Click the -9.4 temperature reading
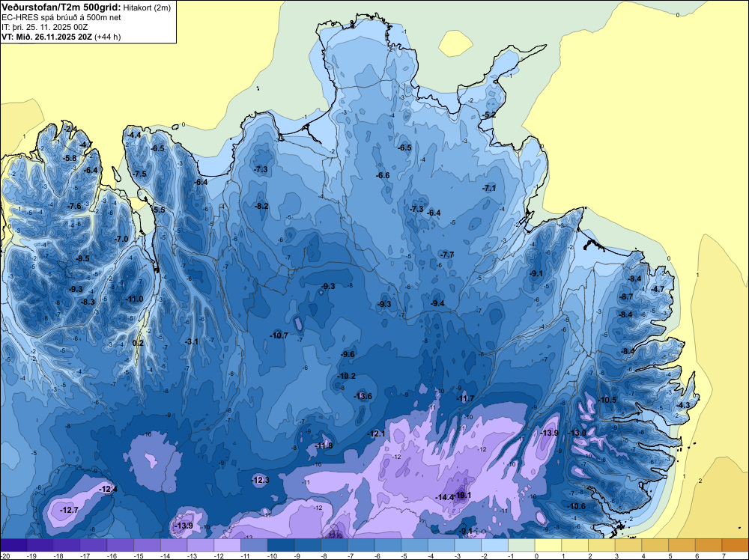Viewport: 749px width, 560px height. tap(437, 304)
